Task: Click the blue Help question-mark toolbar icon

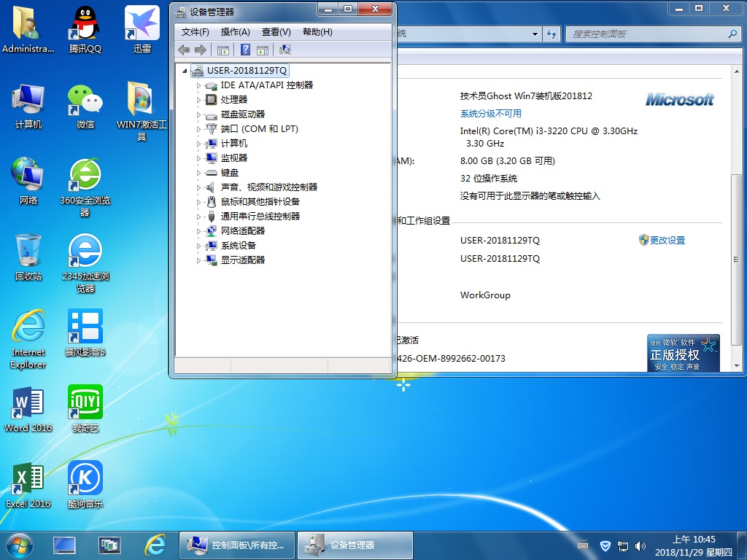Action: tap(245, 50)
